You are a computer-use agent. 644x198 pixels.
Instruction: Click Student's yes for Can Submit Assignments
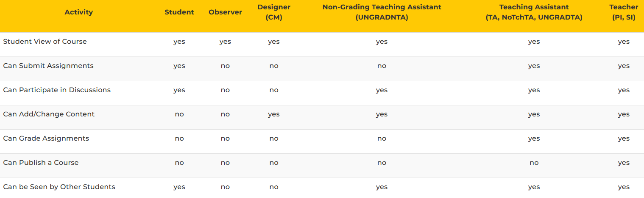click(179, 66)
